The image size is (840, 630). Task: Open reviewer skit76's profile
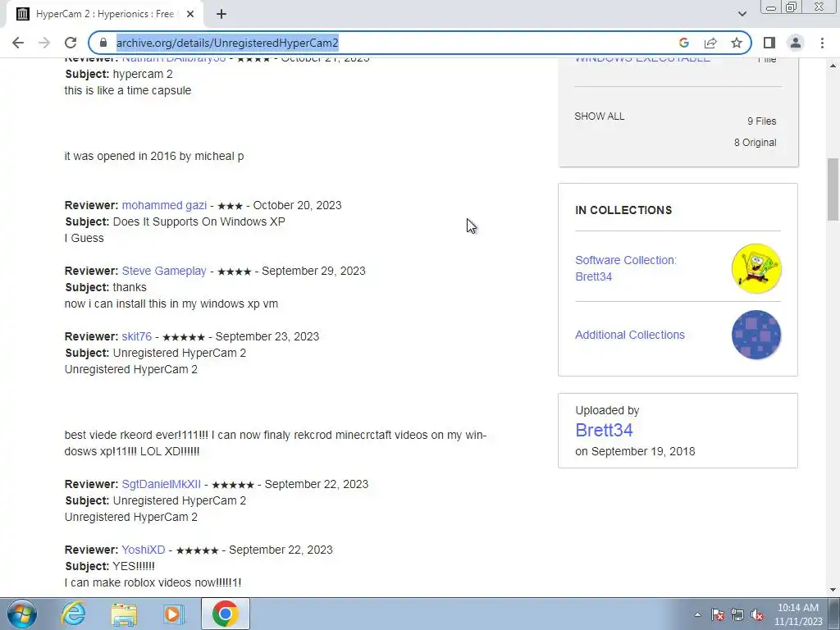pos(137,336)
